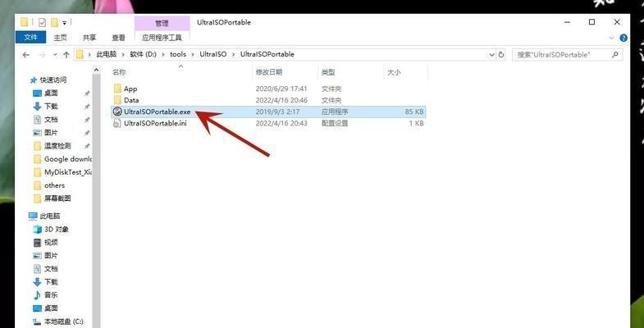Screen dimensions: 644x328
Task: Click the folder icon in title bar
Action: pos(25,22)
